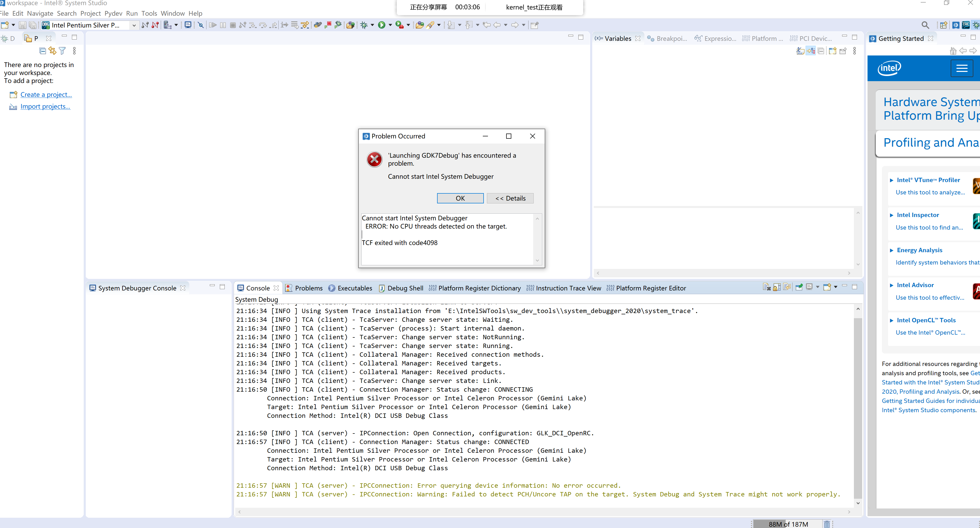Click the Project Explorer filter funnel icon

tap(62, 51)
